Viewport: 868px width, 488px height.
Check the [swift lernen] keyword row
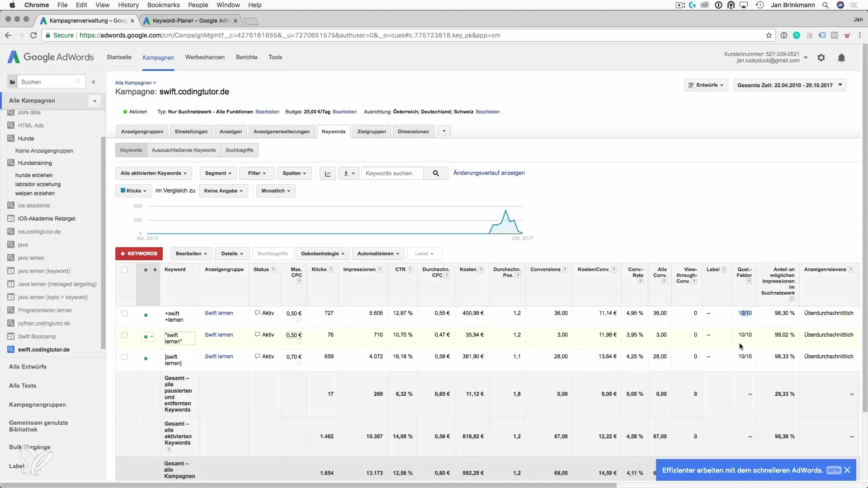pyautogui.click(x=125, y=357)
